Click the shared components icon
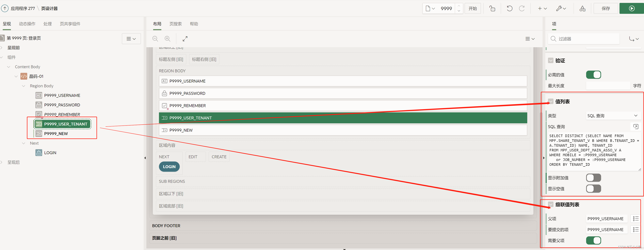This screenshot has width=644, height=250. (582, 9)
